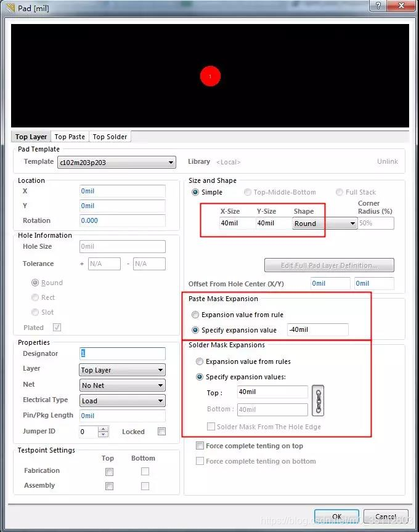Enable Assembly Bottom testpoint checkbox

click(x=145, y=486)
